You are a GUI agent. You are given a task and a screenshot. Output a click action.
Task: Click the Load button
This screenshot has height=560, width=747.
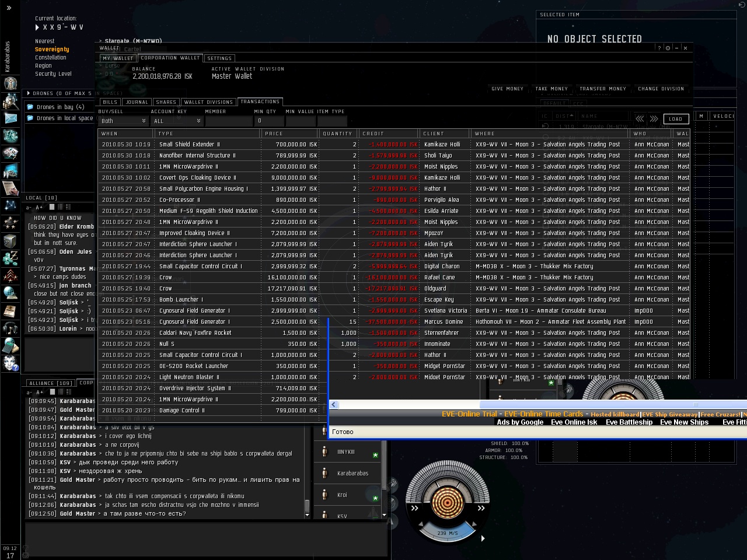676,119
